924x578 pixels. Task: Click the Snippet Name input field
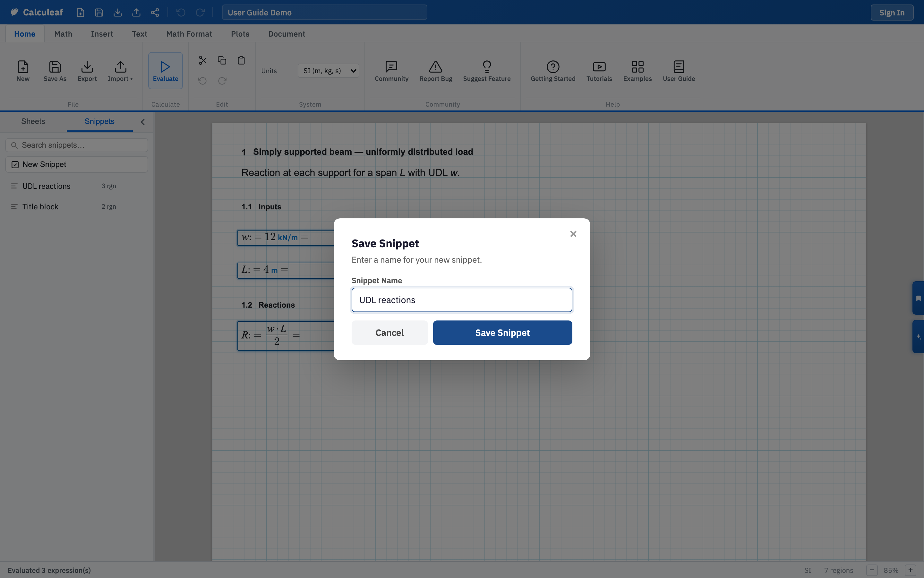click(x=462, y=300)
